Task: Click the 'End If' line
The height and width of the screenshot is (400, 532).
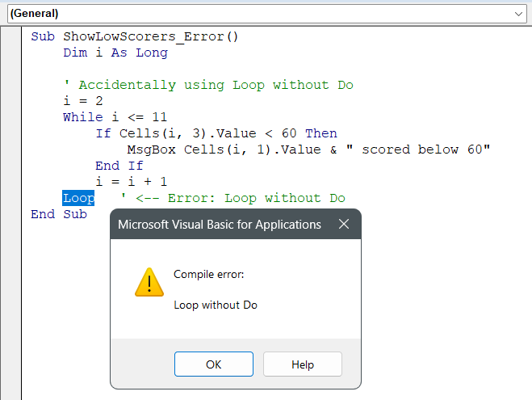Action: [119, 166]
